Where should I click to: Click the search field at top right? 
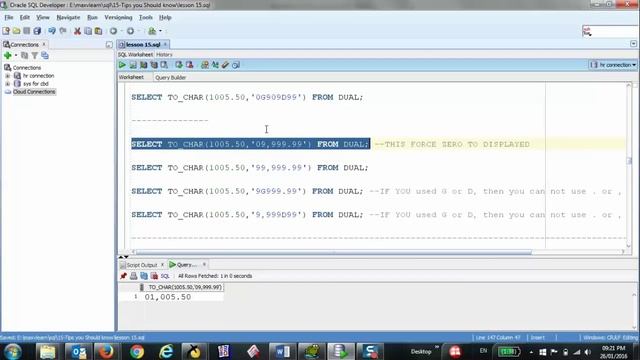609,31
